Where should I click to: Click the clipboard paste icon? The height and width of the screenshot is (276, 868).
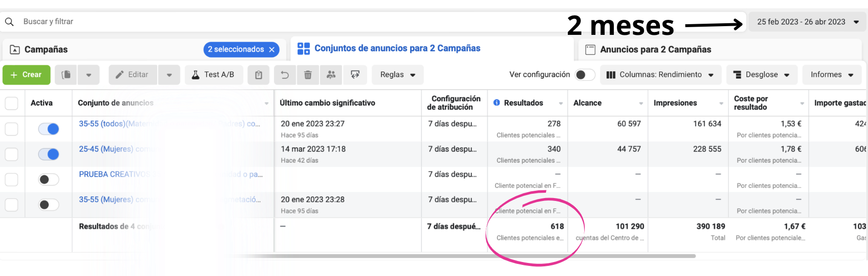[x=258, y=75]
